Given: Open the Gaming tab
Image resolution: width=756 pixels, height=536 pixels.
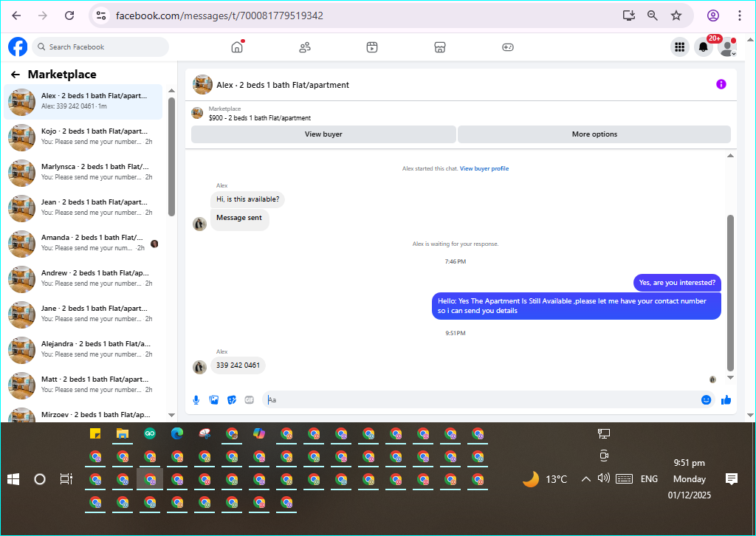Looking at the screenshot, I should click(508, 47).
